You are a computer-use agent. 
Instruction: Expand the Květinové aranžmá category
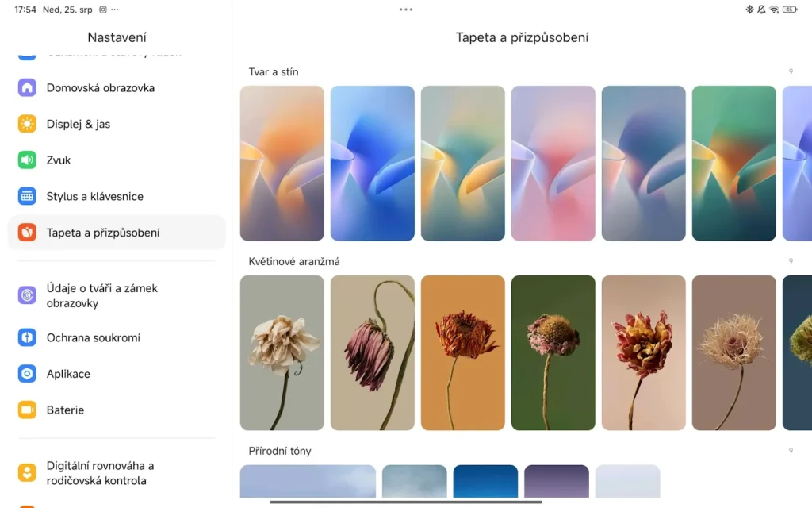click(790, 261)
